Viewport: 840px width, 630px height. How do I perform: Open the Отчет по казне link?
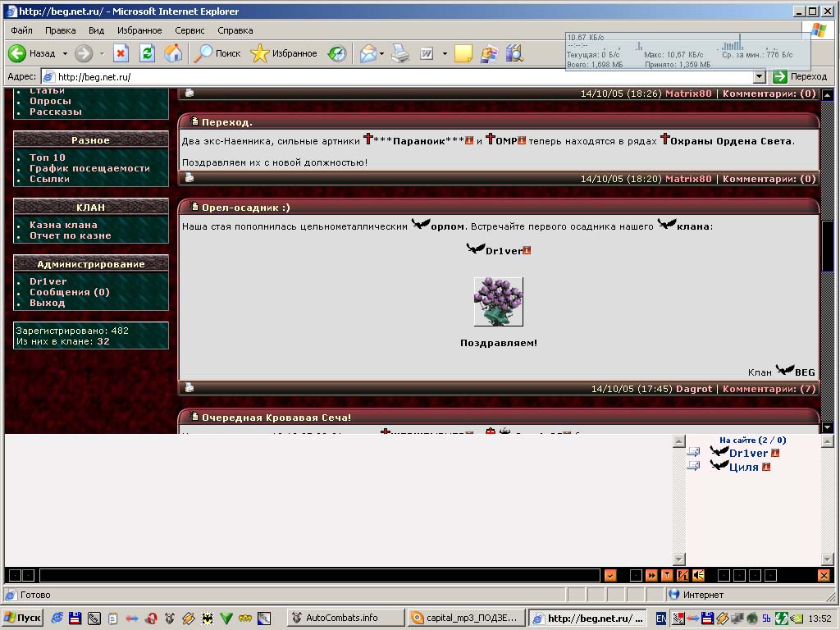coord(71,235)
